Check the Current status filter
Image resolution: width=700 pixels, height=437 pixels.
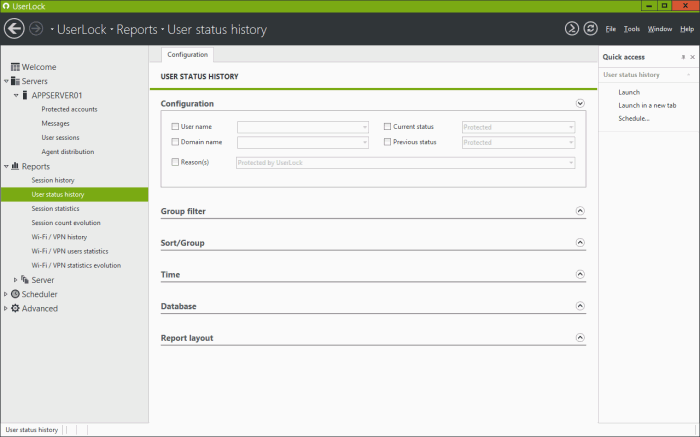click(x=387, y=126)
